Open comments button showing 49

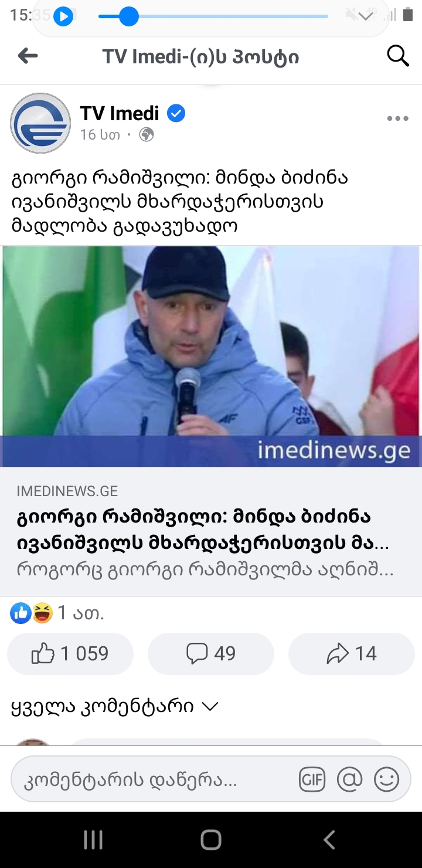[x=211, y=653]
